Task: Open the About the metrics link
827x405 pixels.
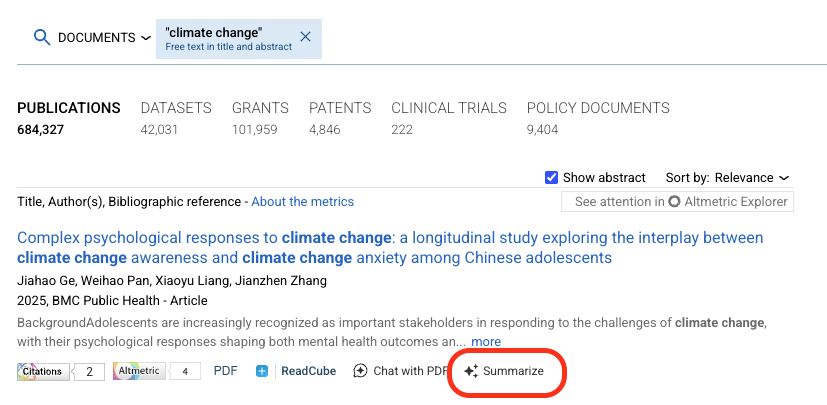Action: click(302, 202)
